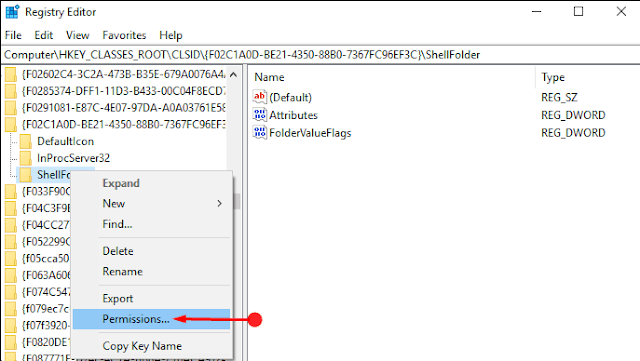Click folder icon of {F074C54 key
The image size is (640, 361).
click(x=11, y=292)
